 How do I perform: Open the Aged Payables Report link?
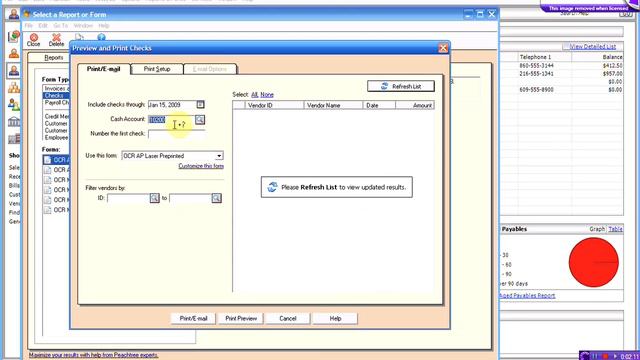point(527,296)
